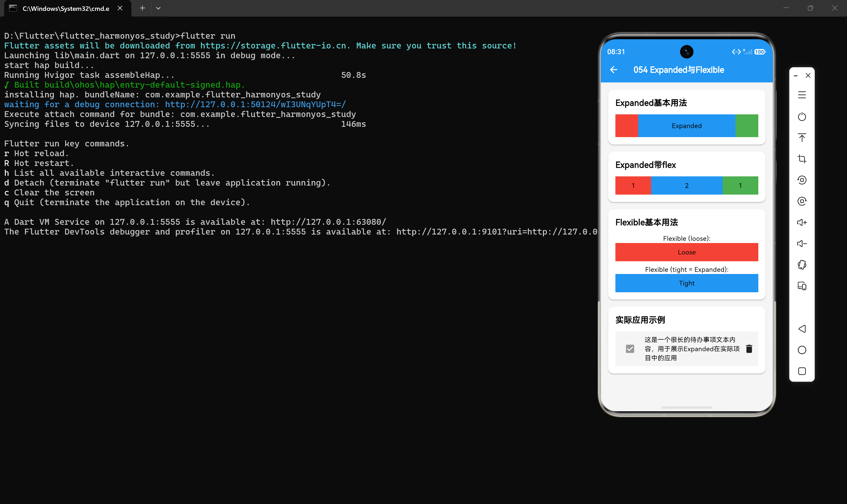
Task: Tap the back arrow in the app bar
Action: (614, 70)
